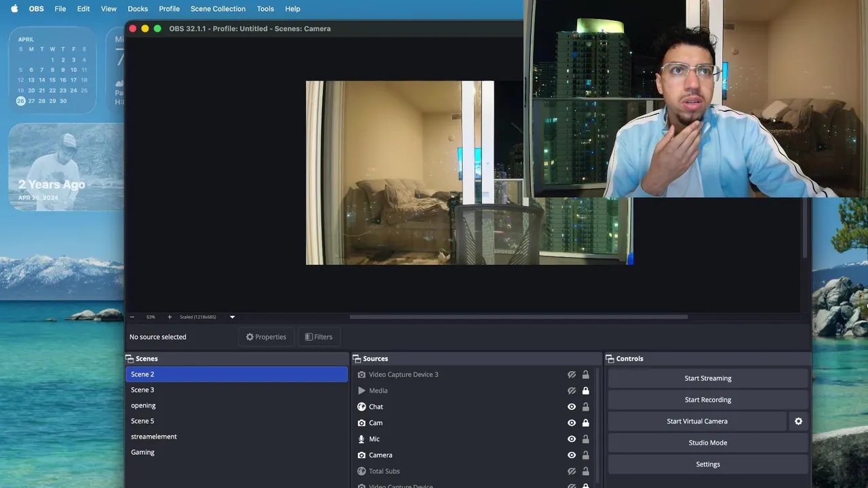Open source Filters
868x488 pixels.
click(319, 337)
